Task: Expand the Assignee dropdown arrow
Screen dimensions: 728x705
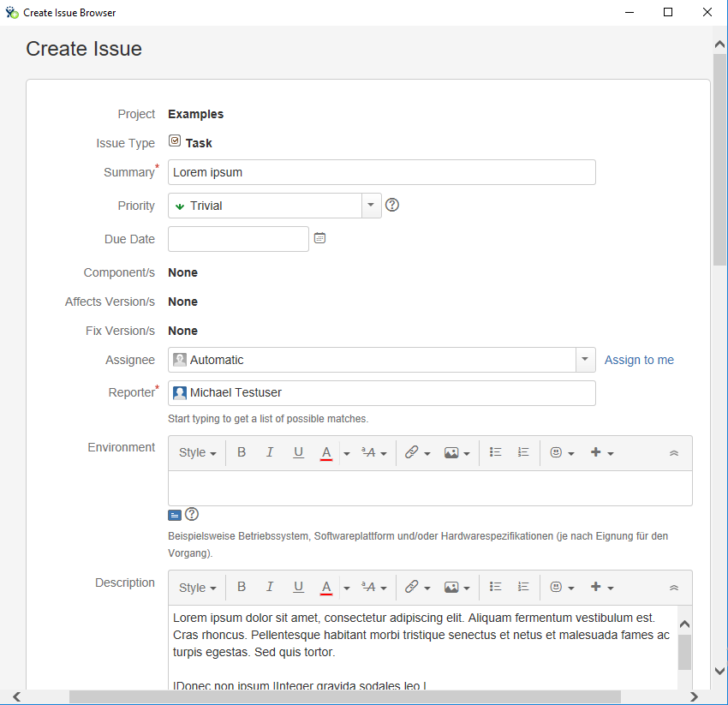Action: pyautogui.click(x=585, y=360)
